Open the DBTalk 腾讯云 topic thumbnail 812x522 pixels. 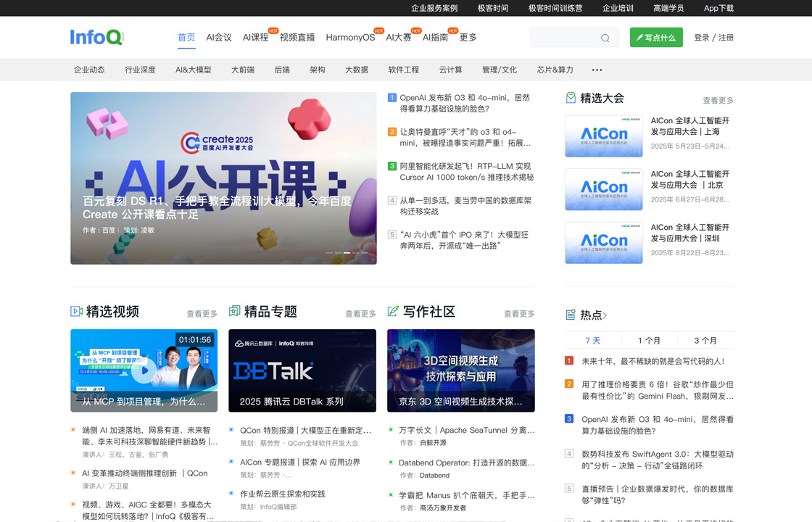click(x=302, y=370)
